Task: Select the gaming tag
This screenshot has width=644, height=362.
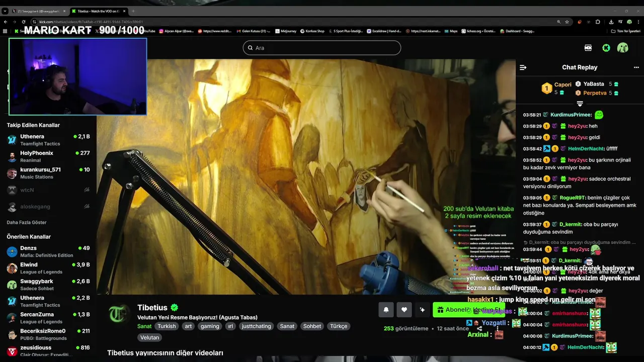Action: click(x=210, y=326)
